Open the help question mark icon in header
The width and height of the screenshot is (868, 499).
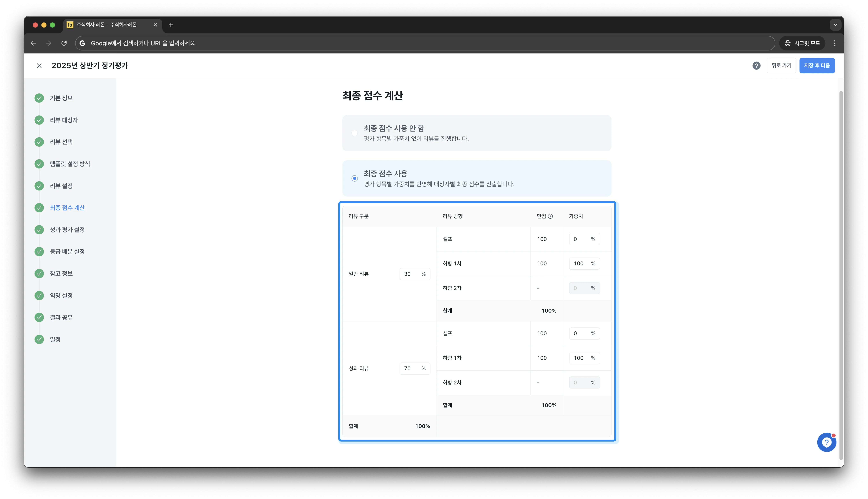[x=756, y=65]
